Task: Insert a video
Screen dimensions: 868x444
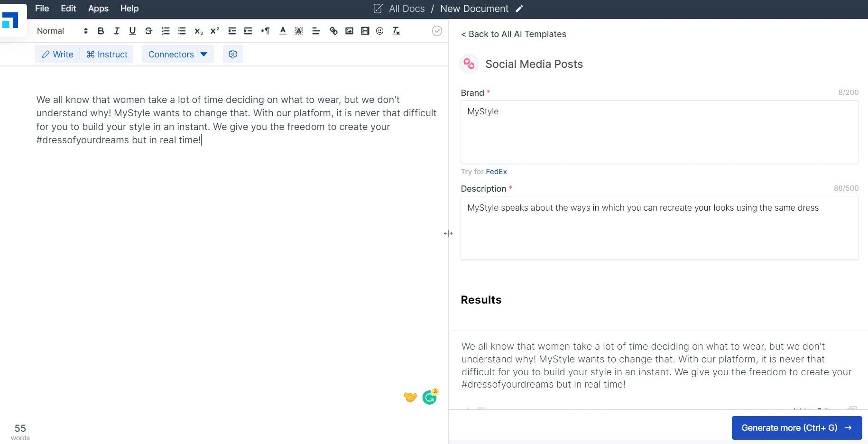Action: [x=365, y=31]
